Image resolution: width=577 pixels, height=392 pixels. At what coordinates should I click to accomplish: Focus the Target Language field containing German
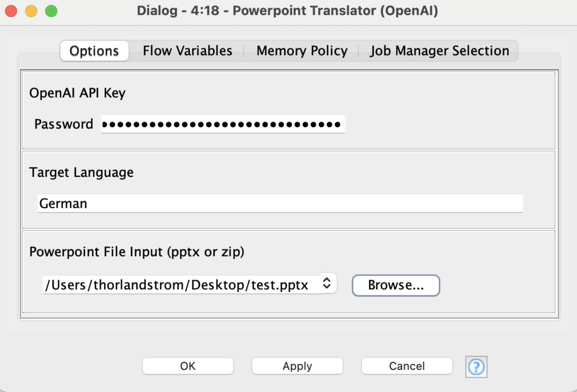280,203
